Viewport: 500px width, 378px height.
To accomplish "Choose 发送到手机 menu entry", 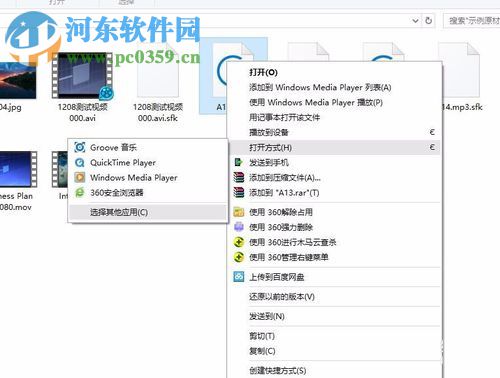I will tap(334, 162).
